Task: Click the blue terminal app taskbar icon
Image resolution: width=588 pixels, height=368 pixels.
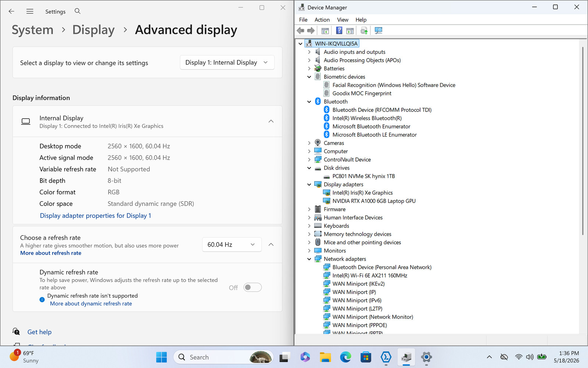Action: pyautogui.click(x=386, y=357)
